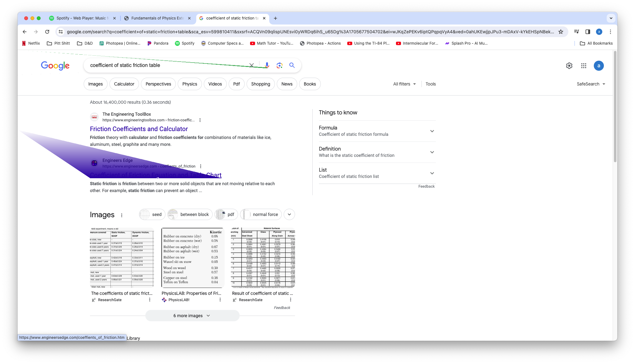Click the voice search microphone icon

tap(267, 65)
